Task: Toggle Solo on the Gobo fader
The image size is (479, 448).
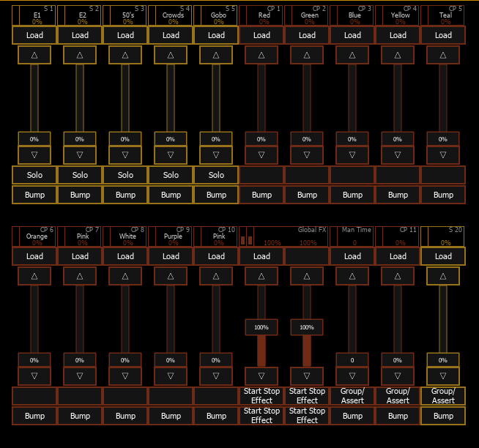Action: [216, 175]
